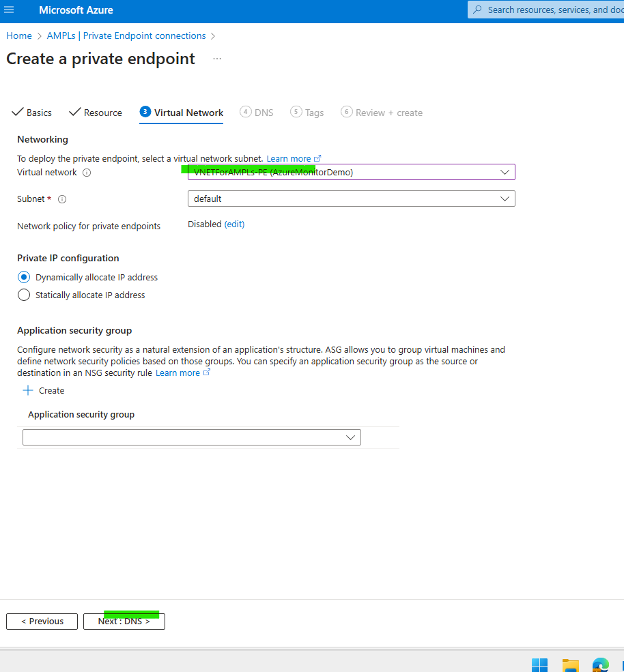Launch Microsoft Edge from taskbar
This screenshot has width=624, height=672.
coord(601,665)
